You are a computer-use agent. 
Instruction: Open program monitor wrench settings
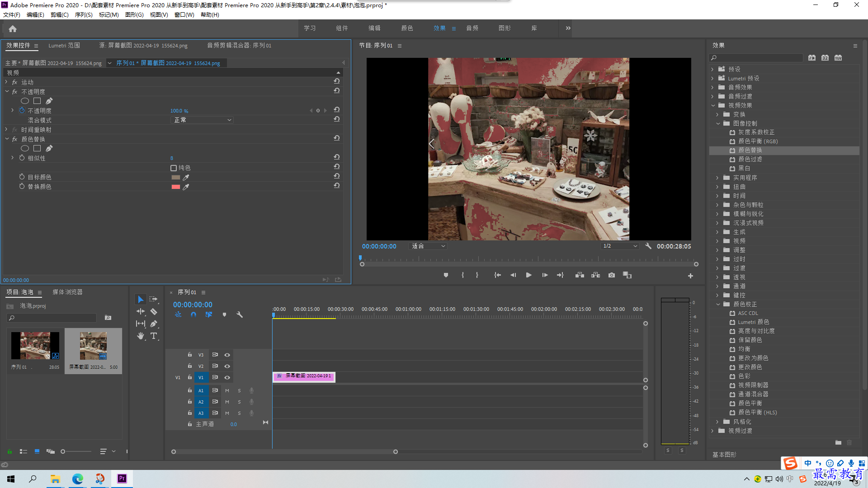[648, 246]
